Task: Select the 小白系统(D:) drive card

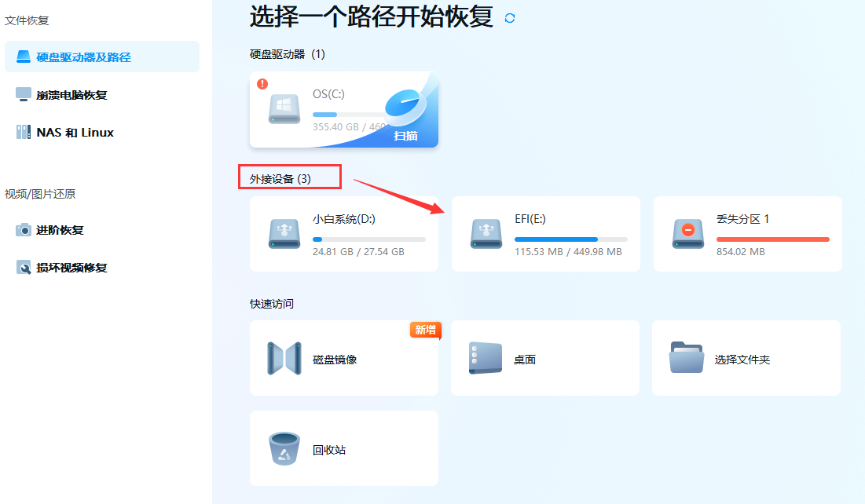Action: coord(343,233)
